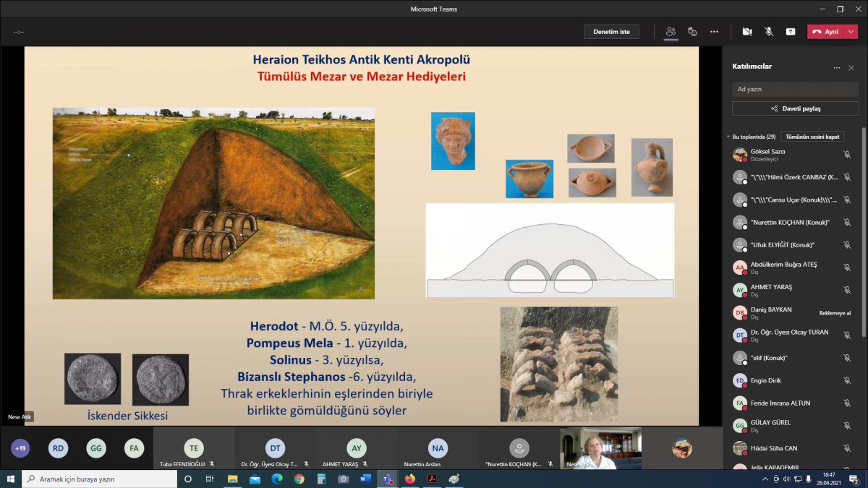Screen dimensions: 868x488
Task: Toggle mic icon for Nurettin KOÇHAN
Action: pos(847,223)
